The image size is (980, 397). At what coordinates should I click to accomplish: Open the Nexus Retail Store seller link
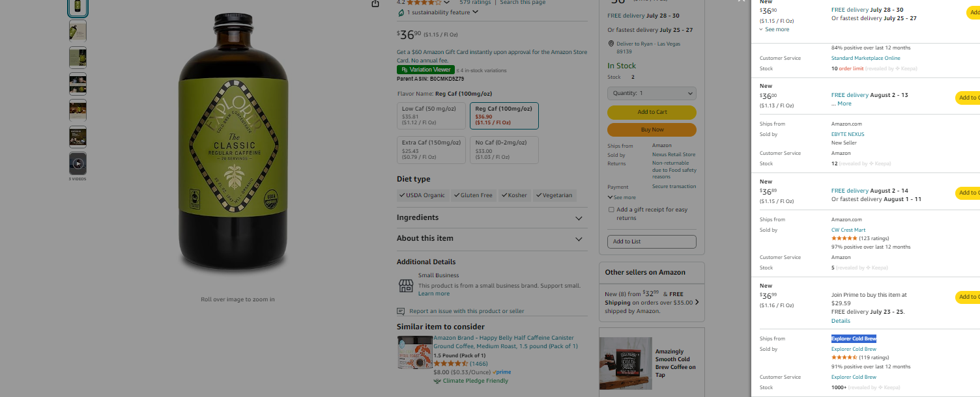(674, 155)
